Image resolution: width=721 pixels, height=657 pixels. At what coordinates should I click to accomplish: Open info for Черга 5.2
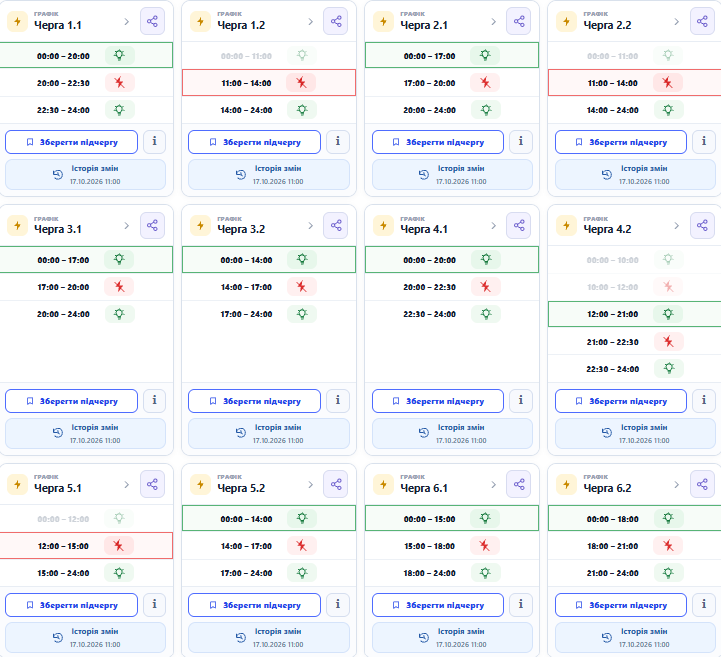pos(338,605)
